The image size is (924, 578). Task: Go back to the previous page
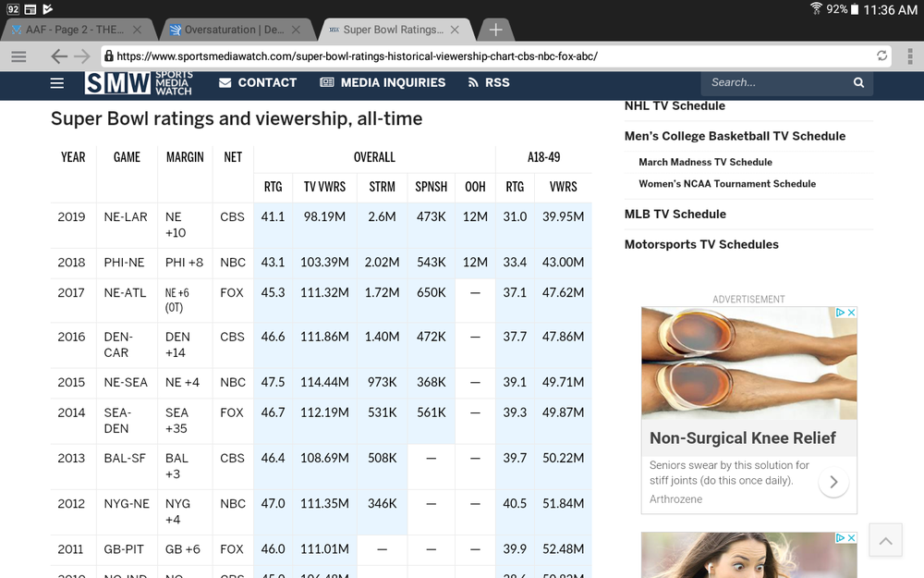tap(59, 56)
